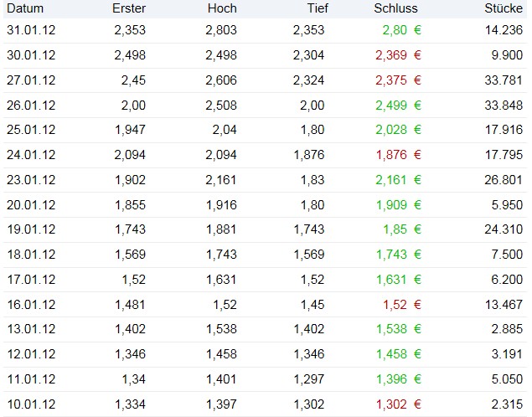Click volume value 33.848
This screenshot has height=417, width=532.
[x=505, y=106]
